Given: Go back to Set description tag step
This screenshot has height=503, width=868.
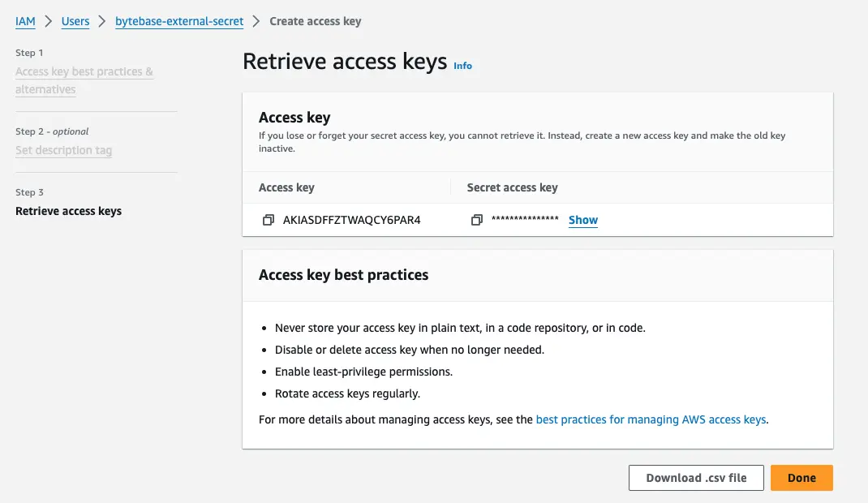Looking at the screenshot, I should click(x=63, y=151).
